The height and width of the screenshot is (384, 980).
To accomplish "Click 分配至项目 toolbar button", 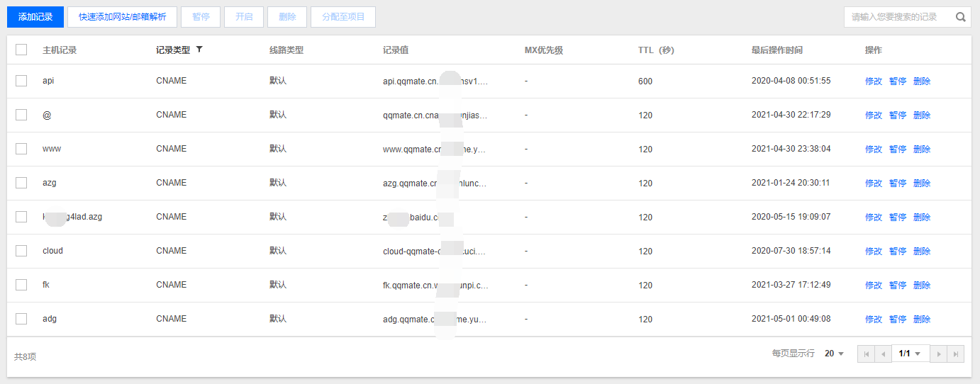I will tap(344, 17).
